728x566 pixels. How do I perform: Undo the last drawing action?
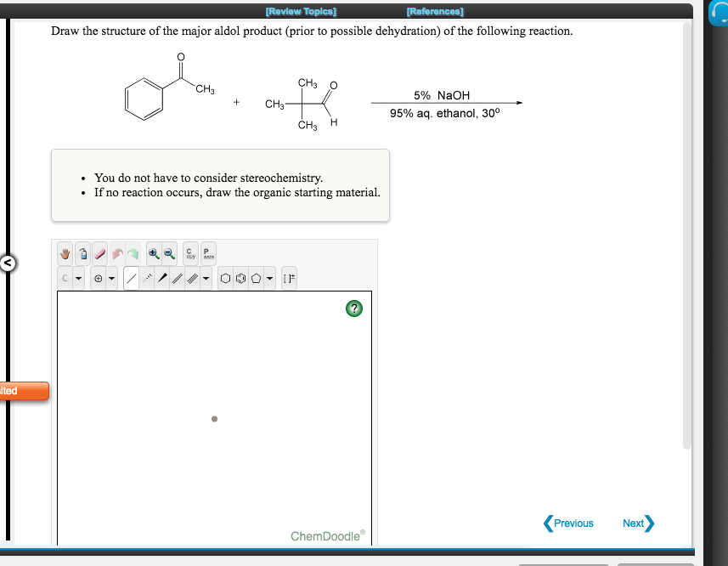point(116,254)
